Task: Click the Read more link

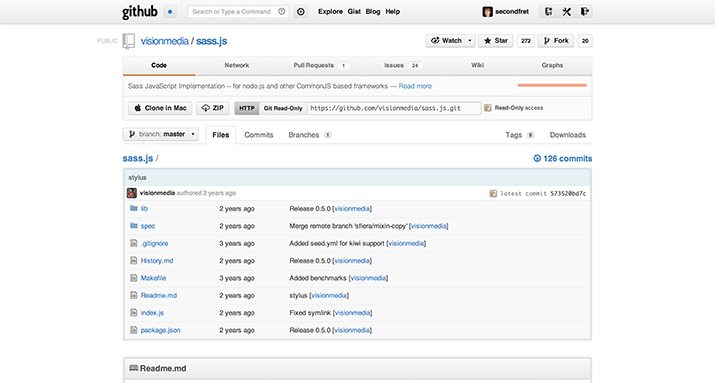Action: point(415,86)
